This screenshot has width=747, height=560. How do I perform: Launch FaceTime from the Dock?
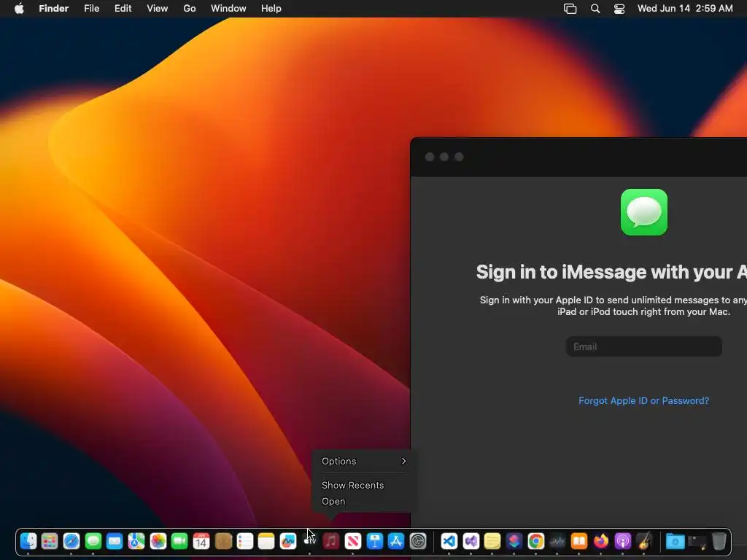coord(179,542)
